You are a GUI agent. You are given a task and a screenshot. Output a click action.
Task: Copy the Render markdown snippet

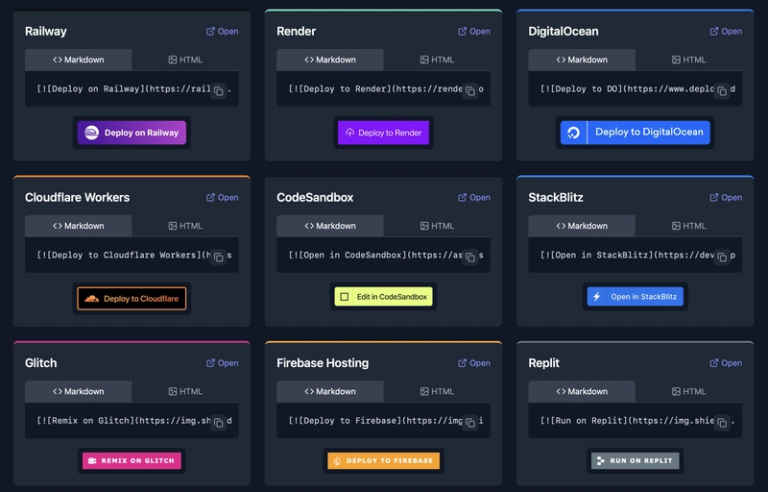[470, 91]
